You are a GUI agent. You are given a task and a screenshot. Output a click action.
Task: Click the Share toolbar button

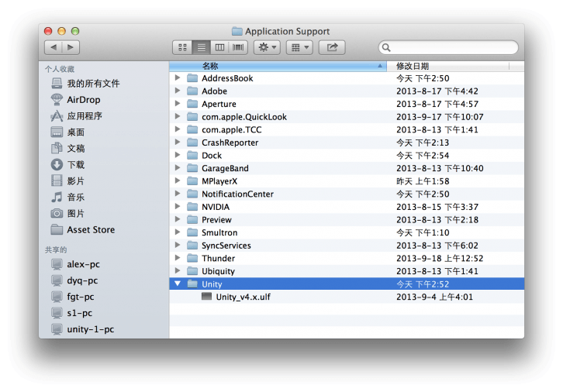click(332, 48)
